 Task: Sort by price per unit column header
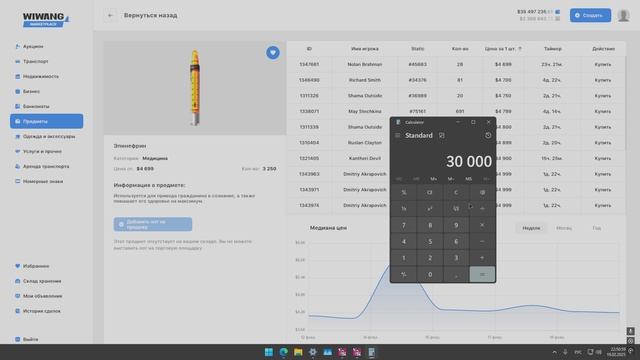tap(503, 49)
